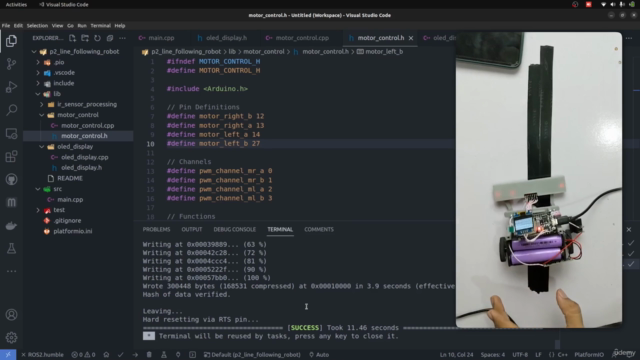Collapse the src folder
Screen dimensions: 640x360
[38, 189]
